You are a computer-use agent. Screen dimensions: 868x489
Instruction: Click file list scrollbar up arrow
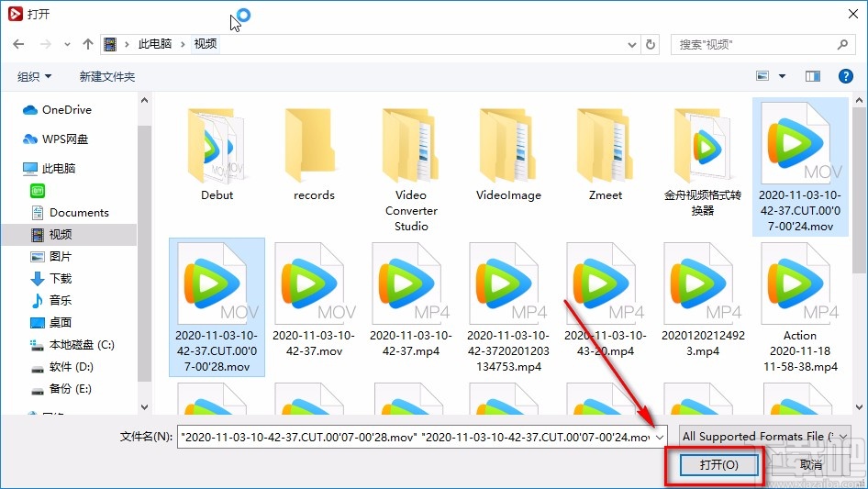[859, 101]
